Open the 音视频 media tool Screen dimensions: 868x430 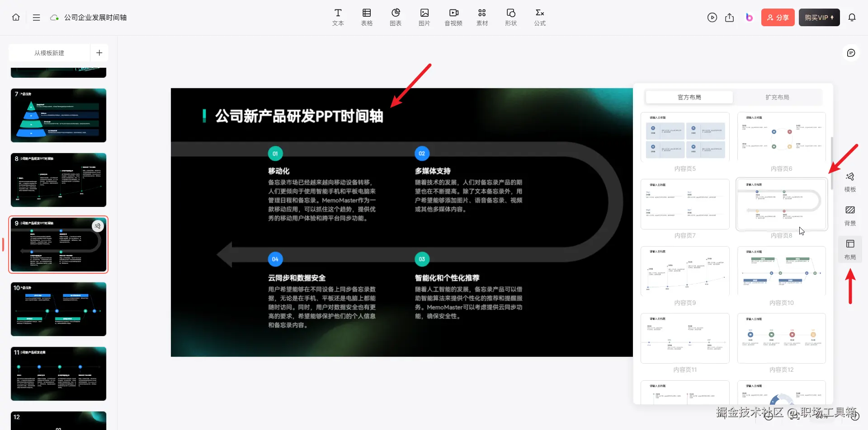tap(453, 18)
